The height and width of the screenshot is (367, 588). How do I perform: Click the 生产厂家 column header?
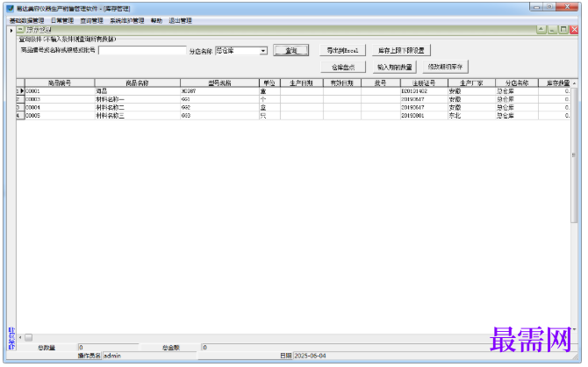click(x=471, y=83)
